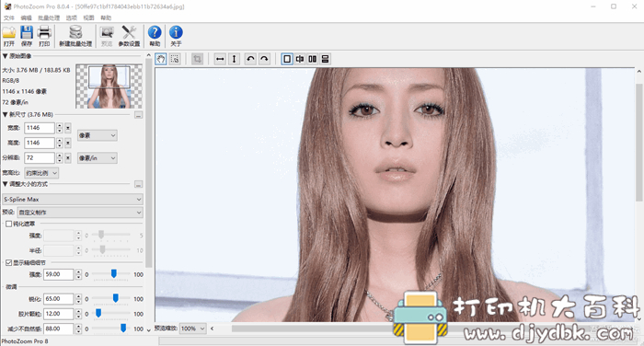This screenshot has width=644, height=346.
Task: Open the 批量处理 Batch menu
Action: pos(49,17)
